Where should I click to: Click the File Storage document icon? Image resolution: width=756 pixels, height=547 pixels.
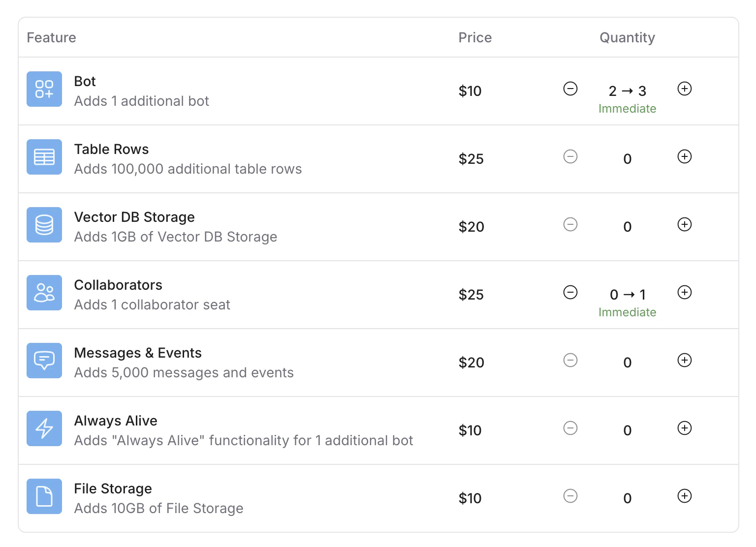[44, 496]
